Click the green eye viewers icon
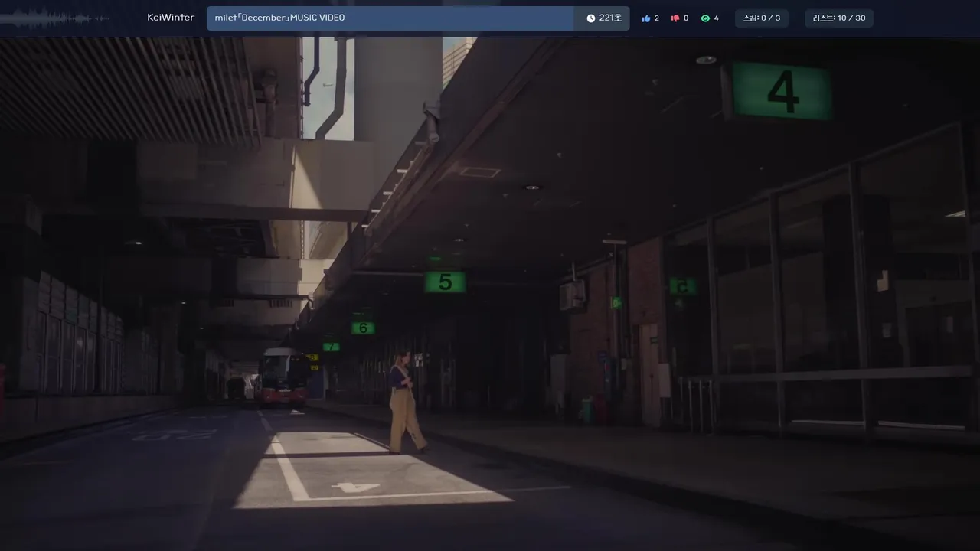This screenshot has width=980, height=551. tap(705, 18)
